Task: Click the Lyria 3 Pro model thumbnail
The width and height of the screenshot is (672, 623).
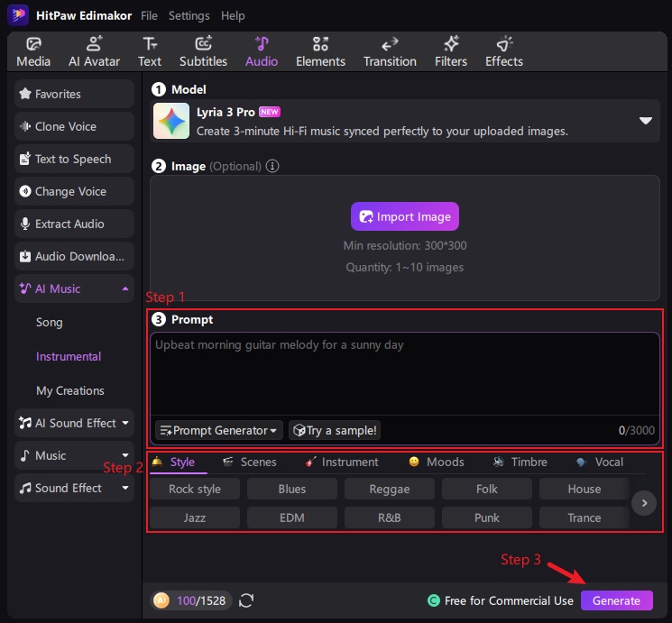Action: pos(171,121)
